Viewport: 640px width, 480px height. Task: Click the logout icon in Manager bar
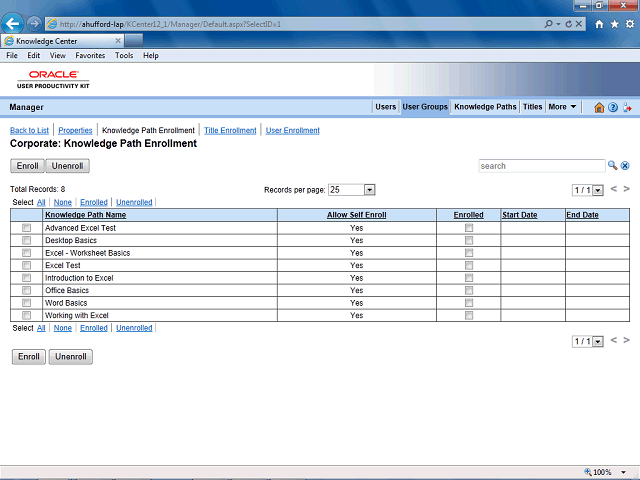pos(627,107)
